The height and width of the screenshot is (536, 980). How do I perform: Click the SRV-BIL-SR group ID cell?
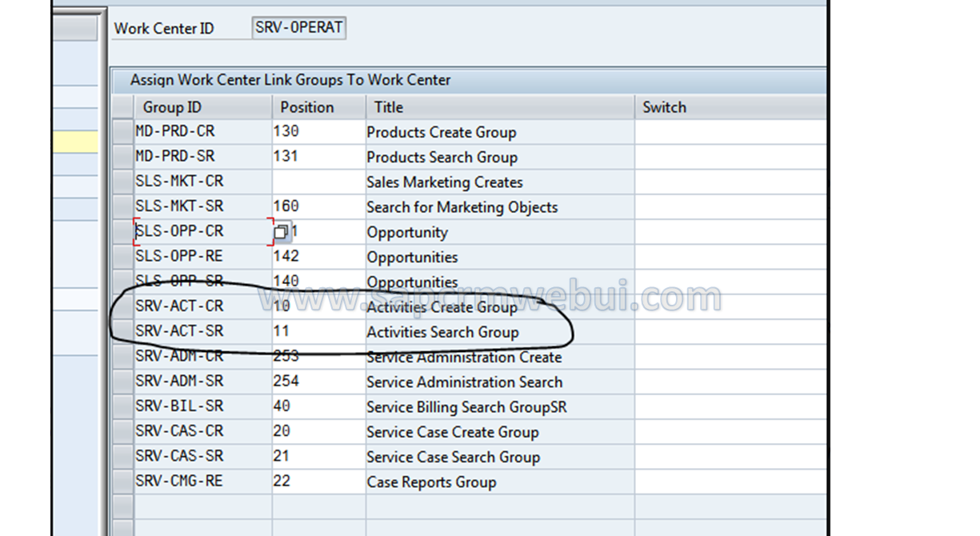click(x=203, y=406)
